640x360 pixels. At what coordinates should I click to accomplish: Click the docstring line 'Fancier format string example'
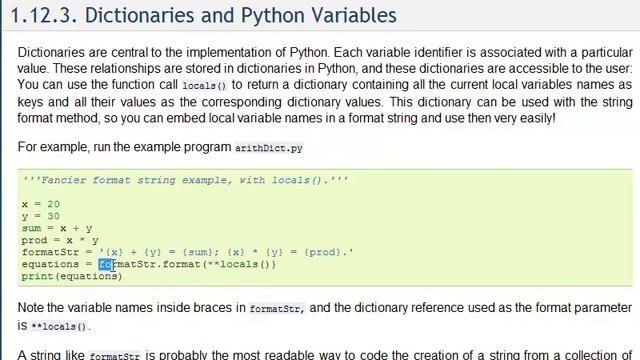click(185, 180)
